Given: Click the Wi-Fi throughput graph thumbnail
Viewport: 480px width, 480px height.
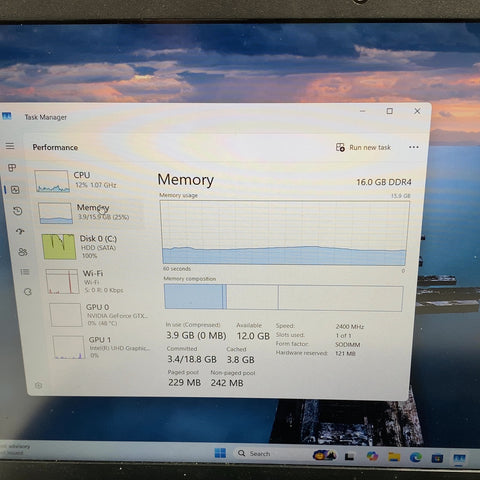Looking at the screenshot, I should coord(62,282).
